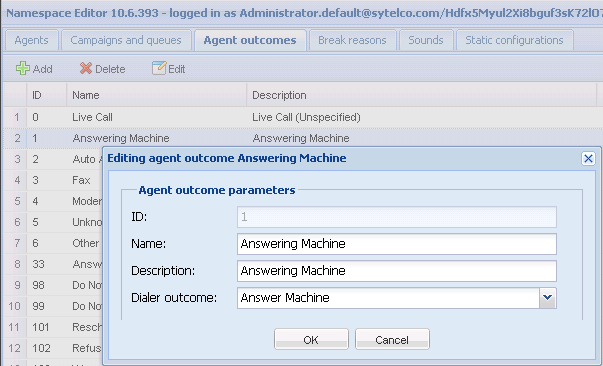Screen dimensions: 603x366
Task: Go to the Break reasons tab
Action: tap(352, 40)
